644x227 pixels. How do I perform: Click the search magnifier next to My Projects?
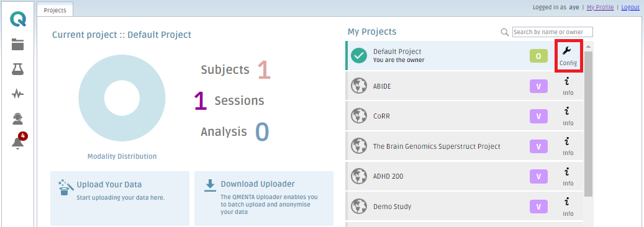click(x=505, y=32)
